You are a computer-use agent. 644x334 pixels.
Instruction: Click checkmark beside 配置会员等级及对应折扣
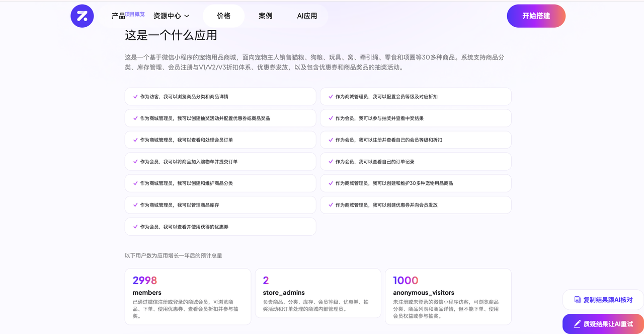click(x=331, y=96)
